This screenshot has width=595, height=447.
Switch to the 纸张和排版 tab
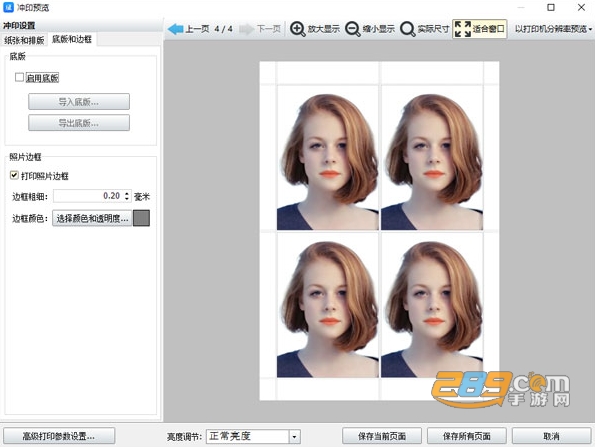(24, 40)
